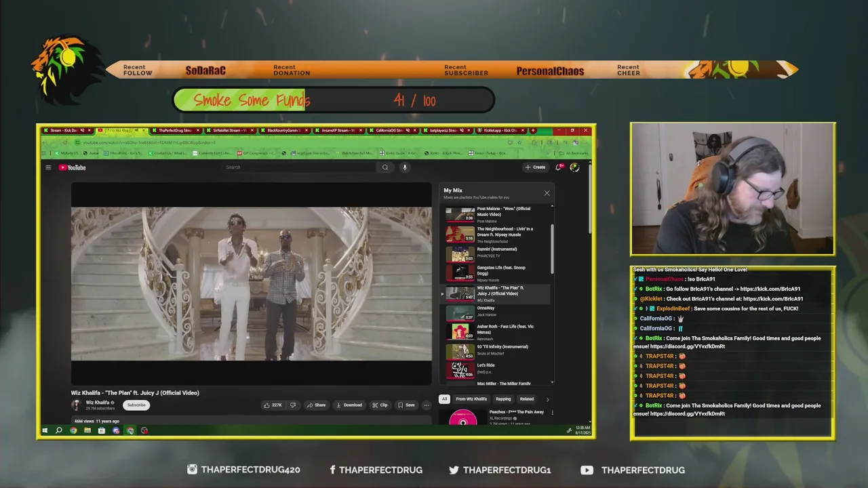Select the All filter chip
This screenshot has height=488, width=868.
click(444, 399)
